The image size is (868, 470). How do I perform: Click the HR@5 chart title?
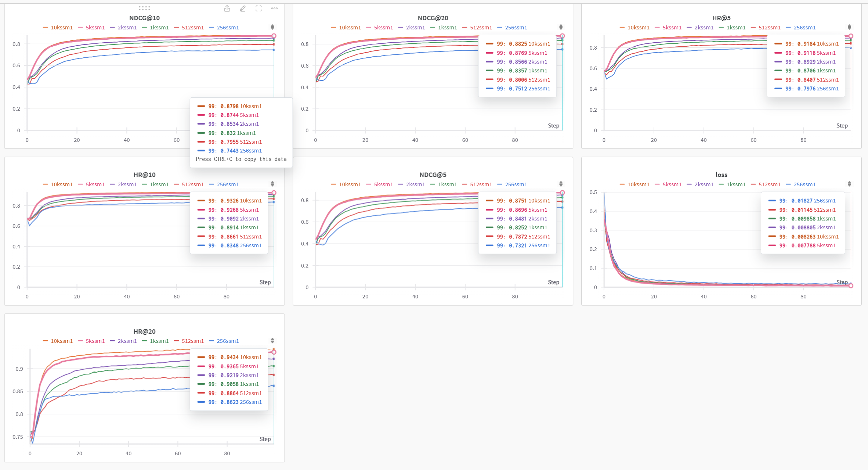click(721, 18)
